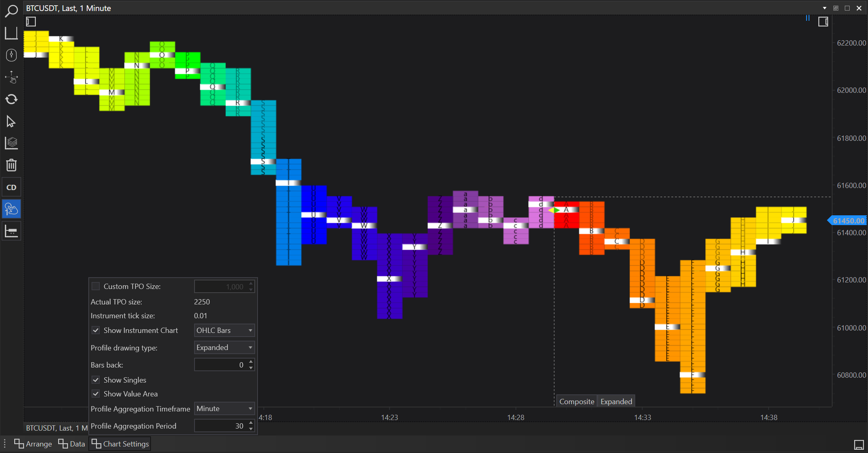Disable Show Value Area checkbox
The height and width of the screenshot is (453, 868).
tap(96, 394)
